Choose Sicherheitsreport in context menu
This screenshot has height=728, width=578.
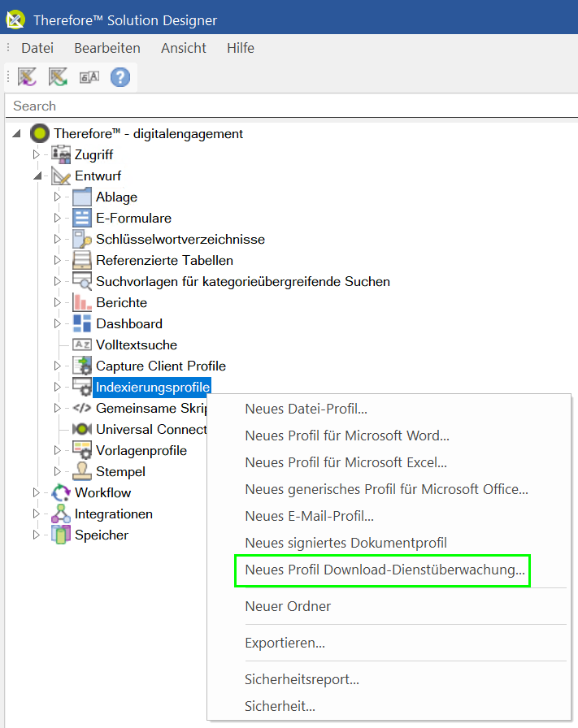click(x=389, y=679)
